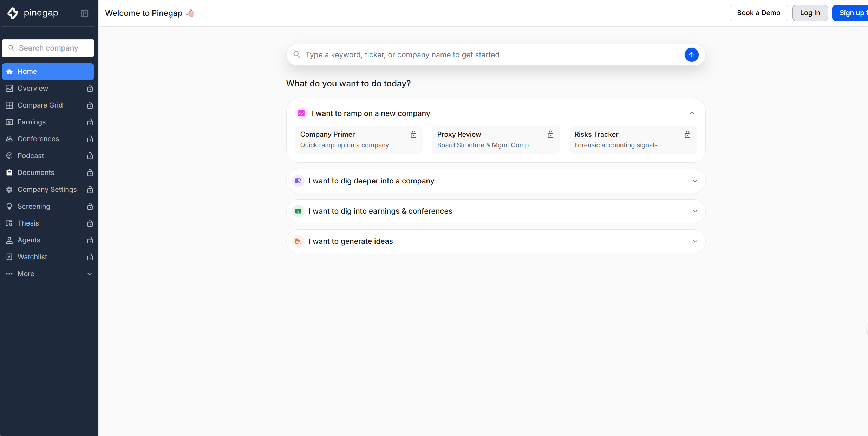Click the pink ramp-on-company chart icon
This screenshot has height=436, width=868.
coord(301,113)
